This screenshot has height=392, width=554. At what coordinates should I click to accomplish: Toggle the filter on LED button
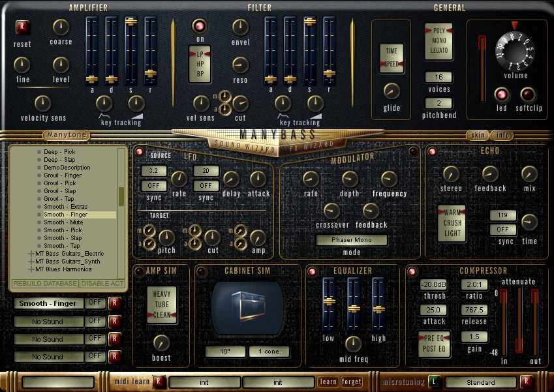tap(200, 26)
